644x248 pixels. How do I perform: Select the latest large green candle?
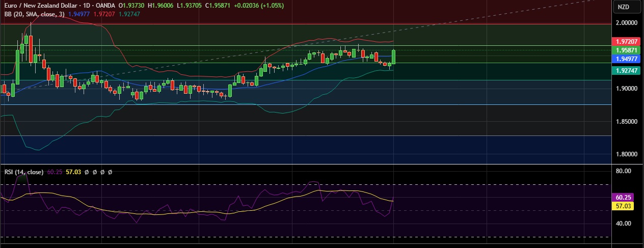click(x=394, y=56)
